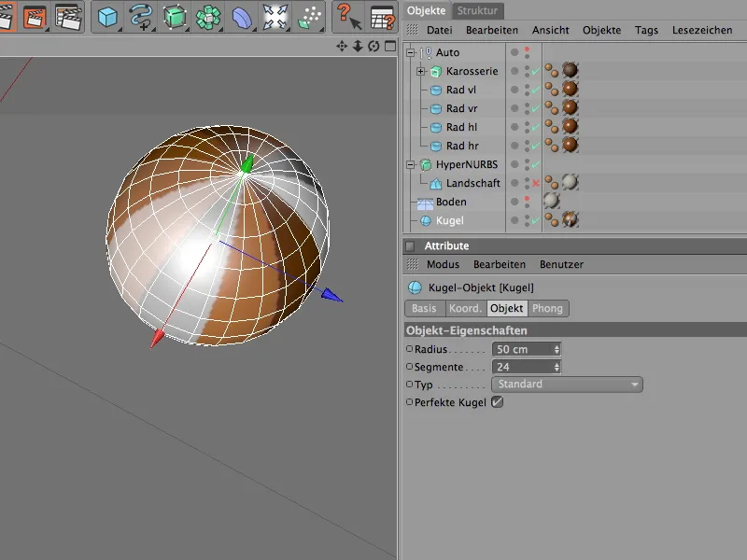Select the Phong attribute tab button
747x560 pixels.
tap(548, 309)
